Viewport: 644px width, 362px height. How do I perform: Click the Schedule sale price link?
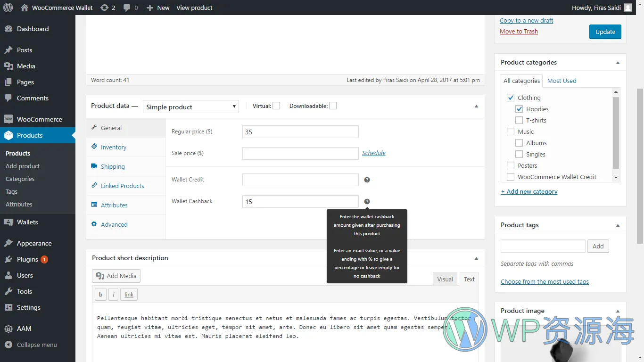pyautogui.click(x=374, y=153)
